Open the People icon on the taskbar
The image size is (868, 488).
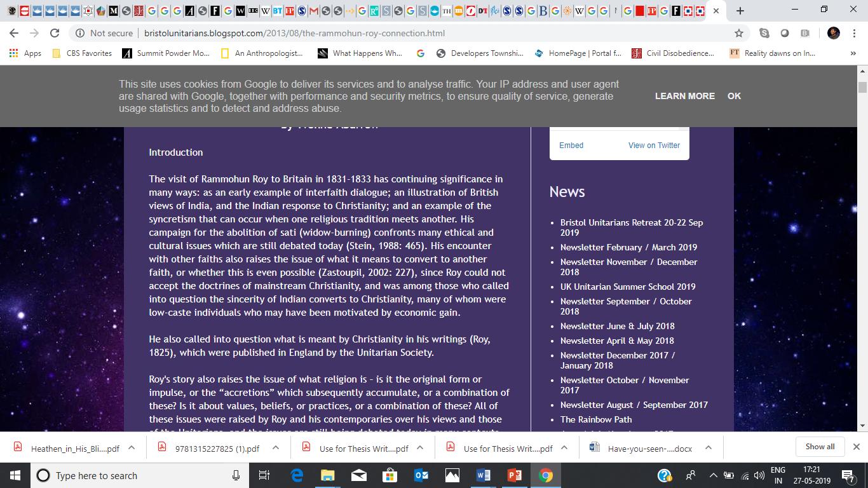tap(691, 475)
